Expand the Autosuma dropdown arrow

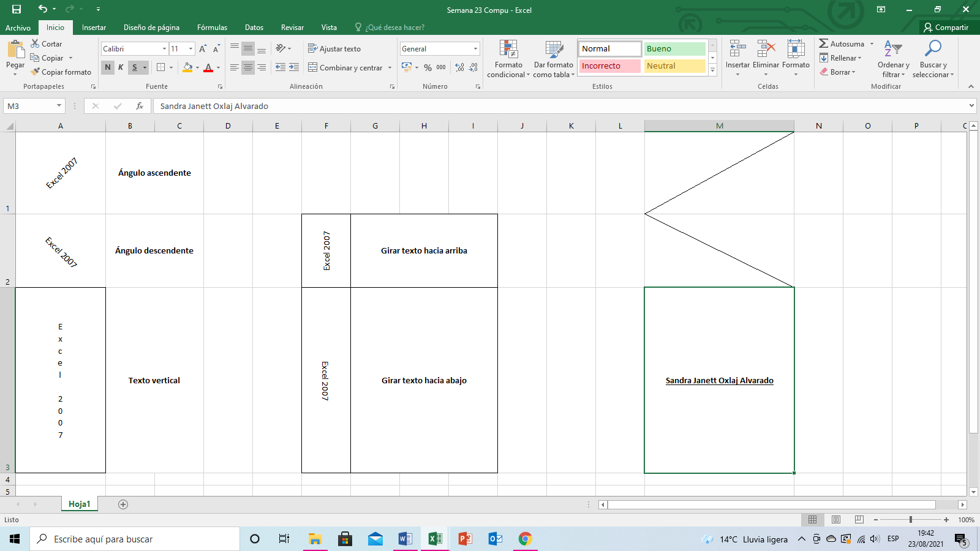click(872, 43)
